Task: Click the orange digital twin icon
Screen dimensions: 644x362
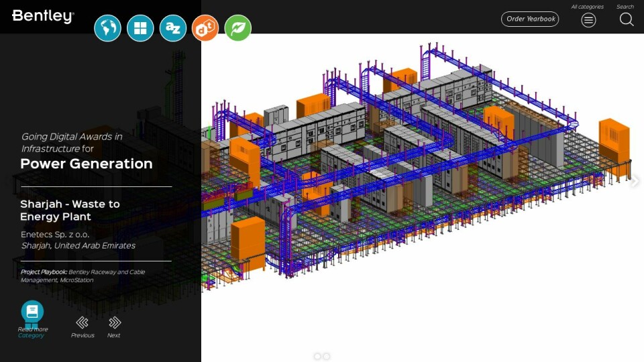Action: tap(205, 28)
